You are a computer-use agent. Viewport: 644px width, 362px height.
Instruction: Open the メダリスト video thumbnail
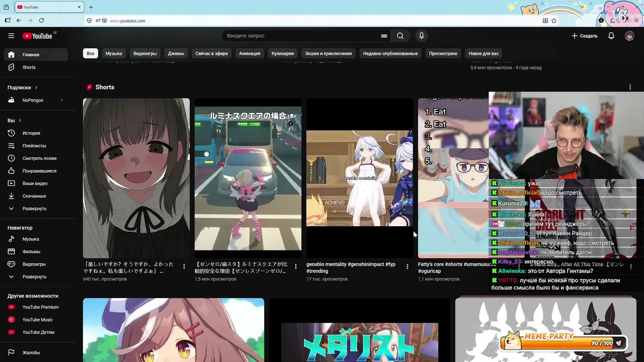pos(360,330)
